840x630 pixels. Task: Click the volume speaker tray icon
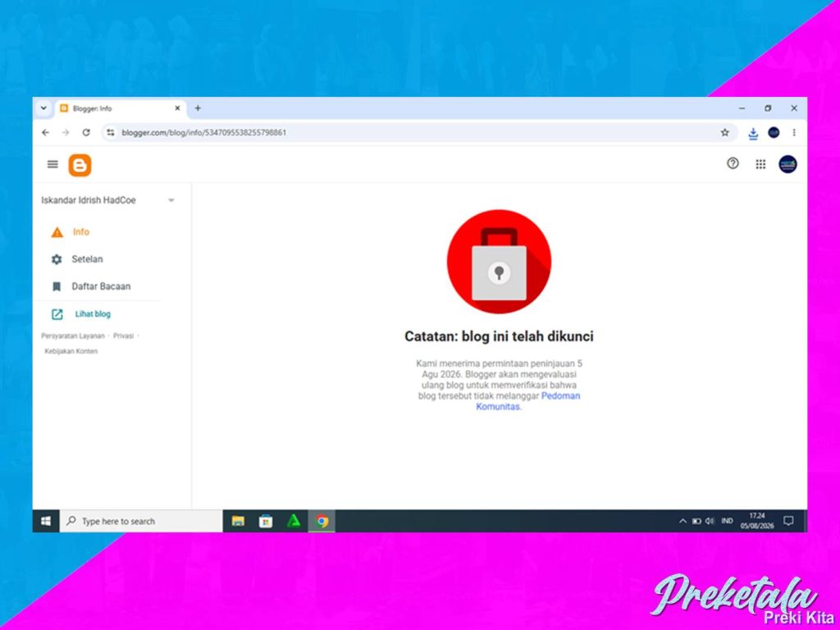coord(710,521)
